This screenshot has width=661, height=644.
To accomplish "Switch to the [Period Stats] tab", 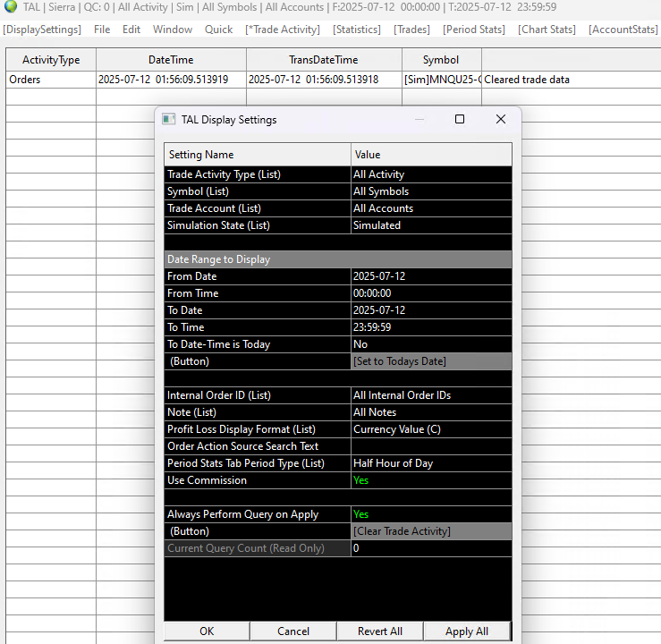I will click(474, 30).
